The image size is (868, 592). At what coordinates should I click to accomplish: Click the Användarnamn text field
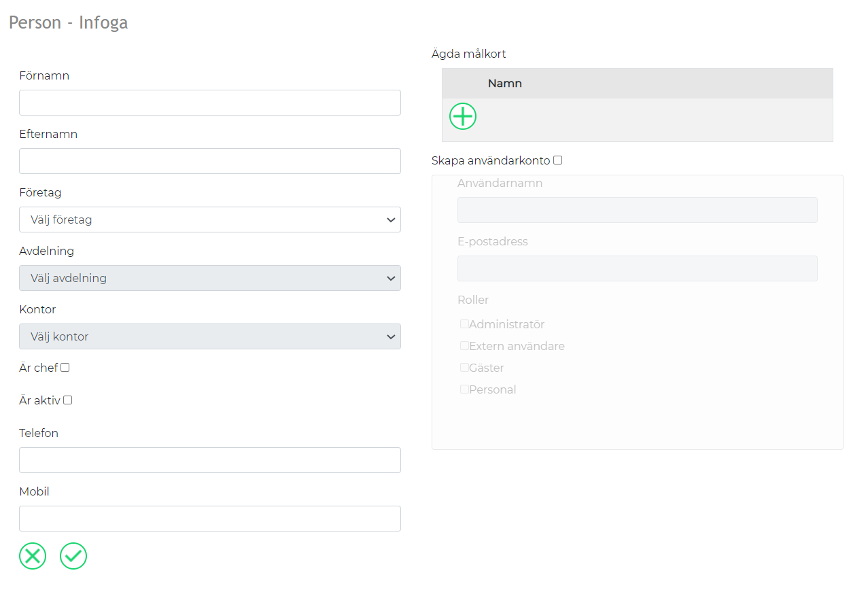coord(638,210)
